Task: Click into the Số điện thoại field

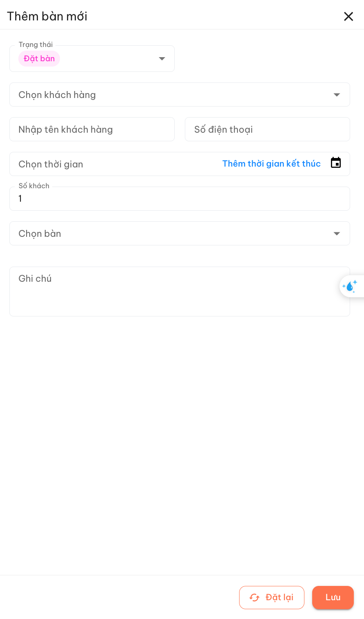Action: coord(267,129)
